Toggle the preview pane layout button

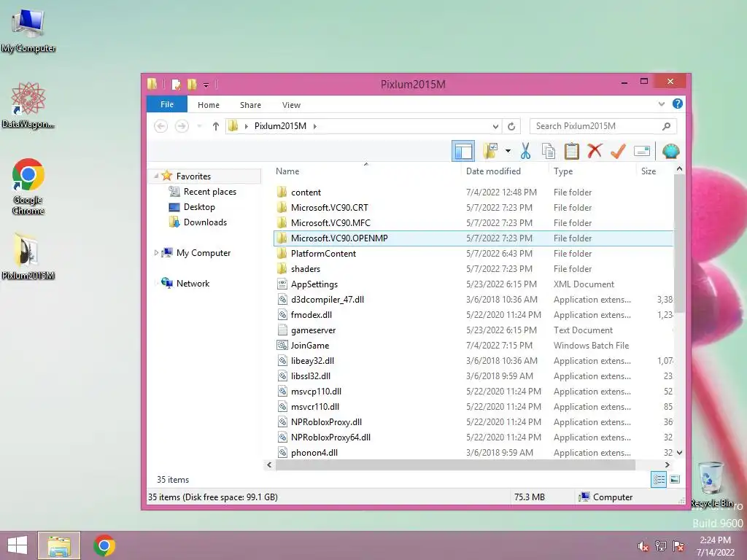463,152
